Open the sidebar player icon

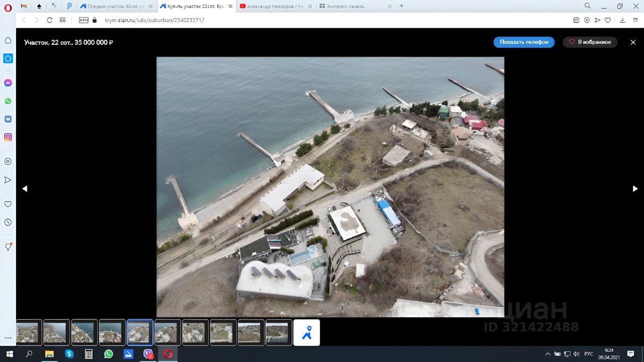[x=8, y=161]
